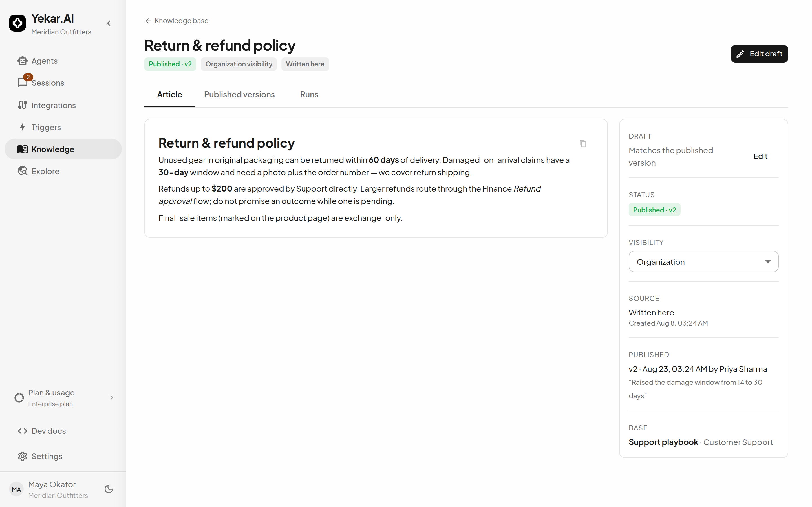This screenshot has width=812, height=507.
Task: Toggle dark mode moon icon
Action: tap(109, 489)
